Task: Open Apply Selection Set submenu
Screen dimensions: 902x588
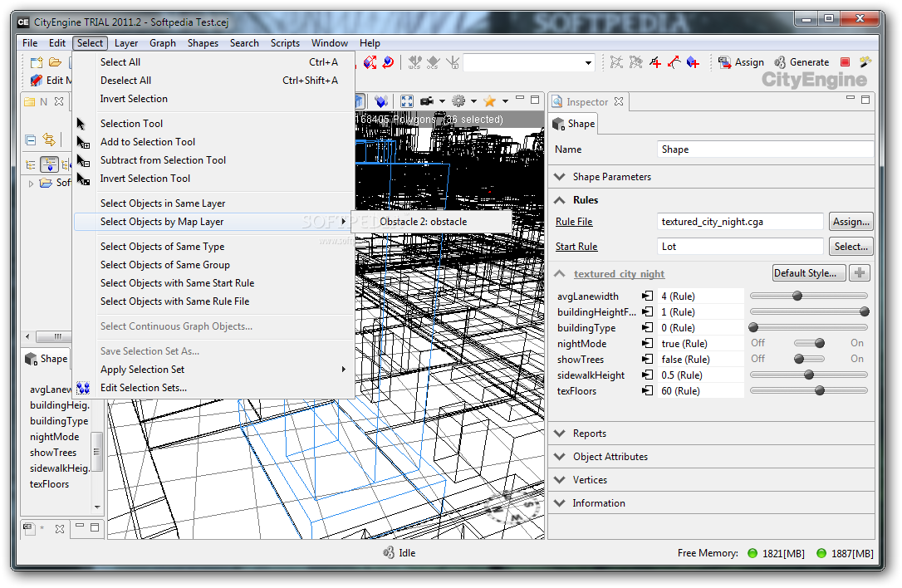Action: pyautogui.click(x=214, y=370)
